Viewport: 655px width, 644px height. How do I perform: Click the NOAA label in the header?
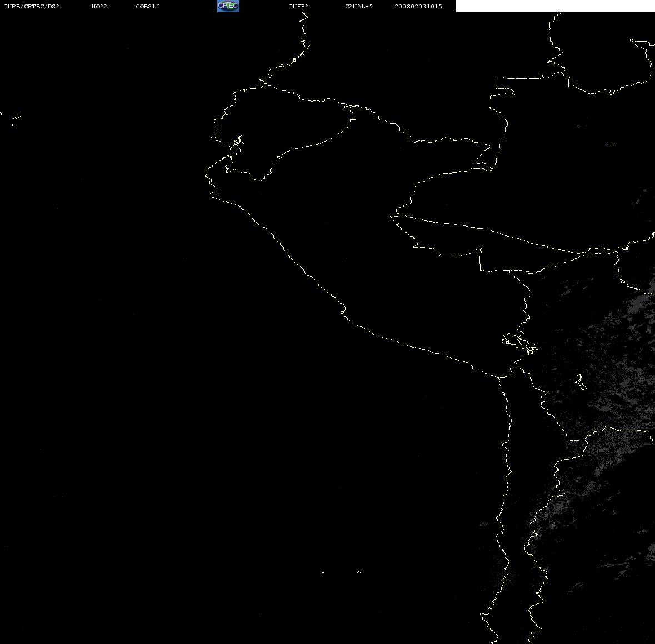point(99,6)
